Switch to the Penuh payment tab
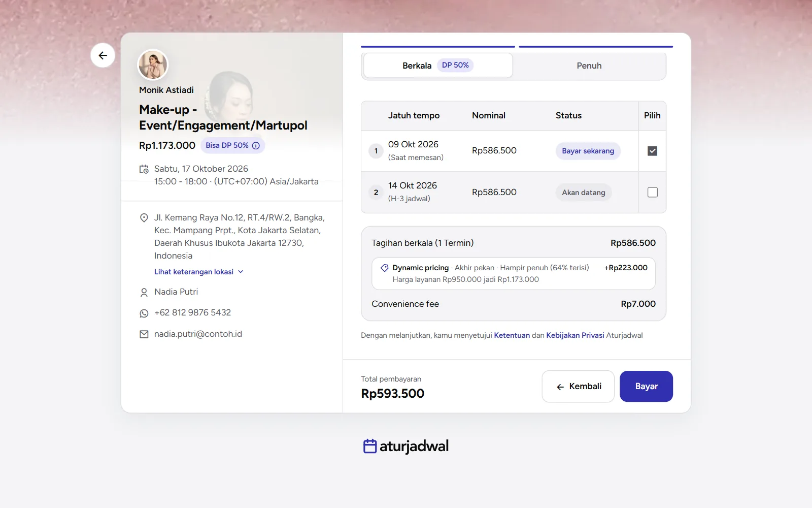Viewport: 812px width, 508px height. (589, 66)
